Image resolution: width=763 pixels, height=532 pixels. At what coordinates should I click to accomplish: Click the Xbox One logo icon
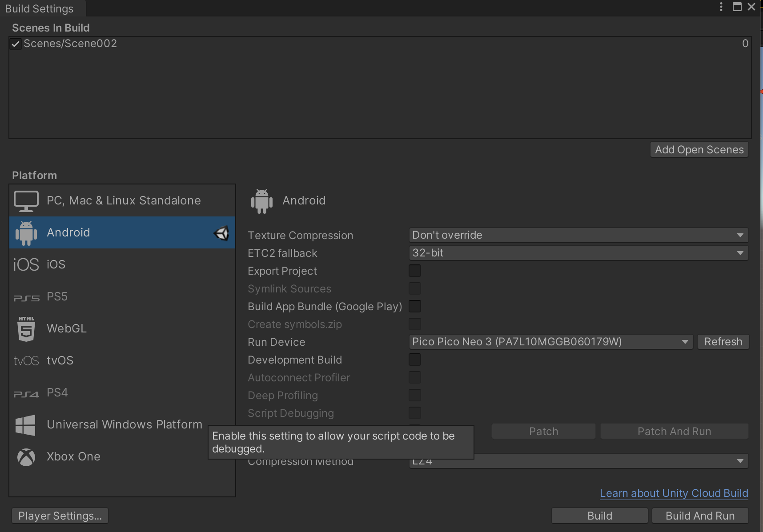[x=26, y=457]
